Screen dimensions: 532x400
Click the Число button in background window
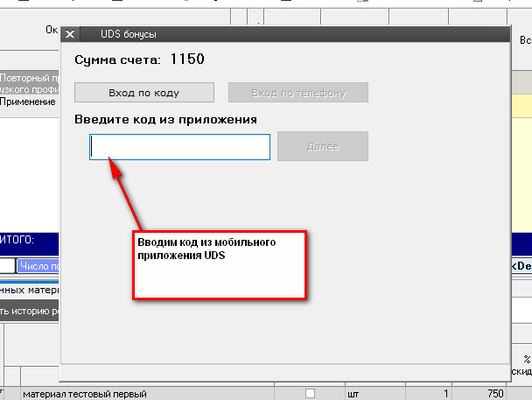click(x=38, y=266)
